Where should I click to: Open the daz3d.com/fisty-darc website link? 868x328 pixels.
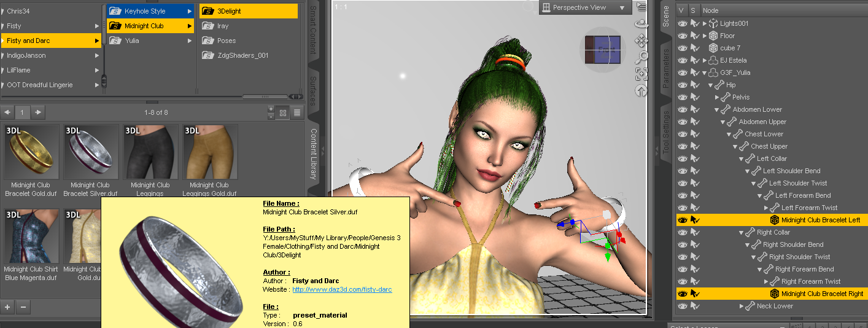pyautogui.click(x=342, y=289)
